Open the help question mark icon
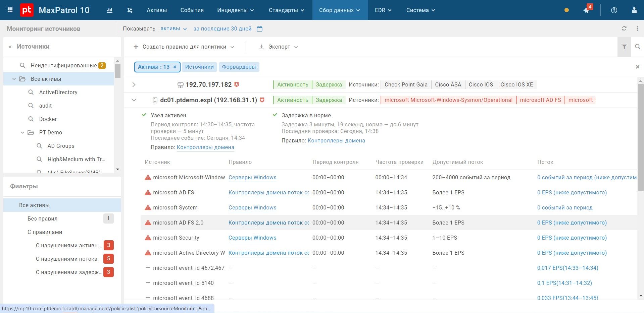The height and width of the screenshot is (313, 644). tap(614, 10)
